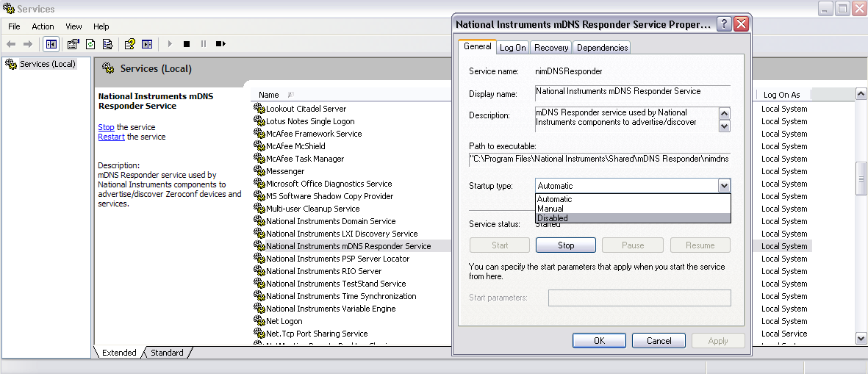The image size is (868, 374).
Task: Sort the list by the Log On As header
Action: [x=782, y=95]
